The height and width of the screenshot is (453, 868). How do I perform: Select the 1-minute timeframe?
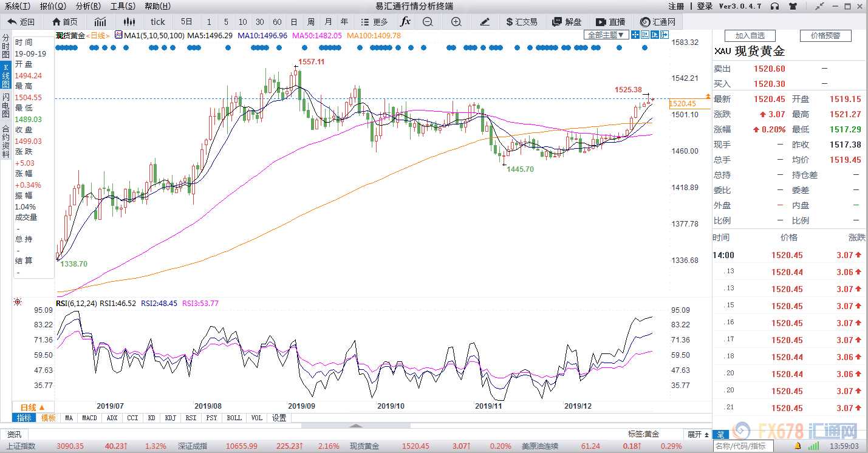[x=209, y=22]
